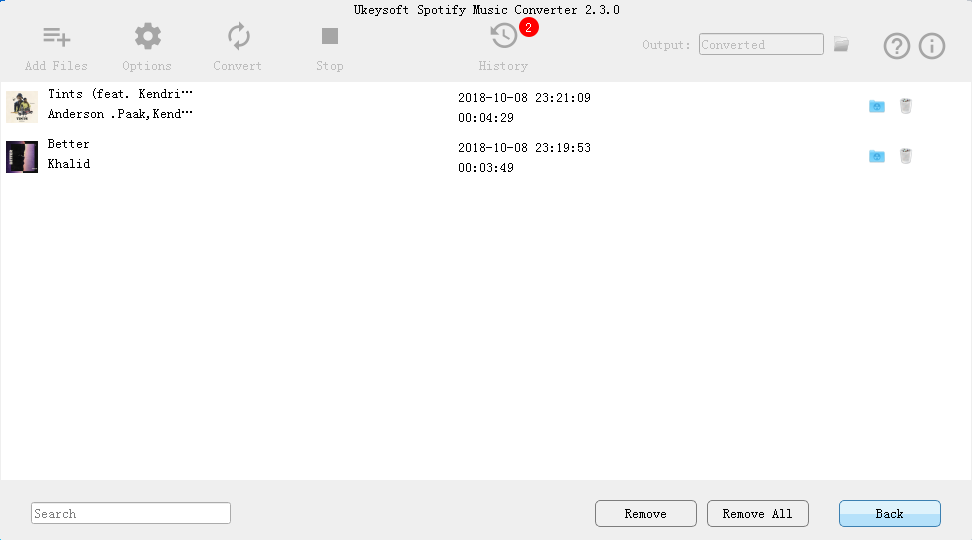This screenshot has height=540, width=972.
Task: Select the song title Tints (feat. Kendri…
Action: point(120,94)
